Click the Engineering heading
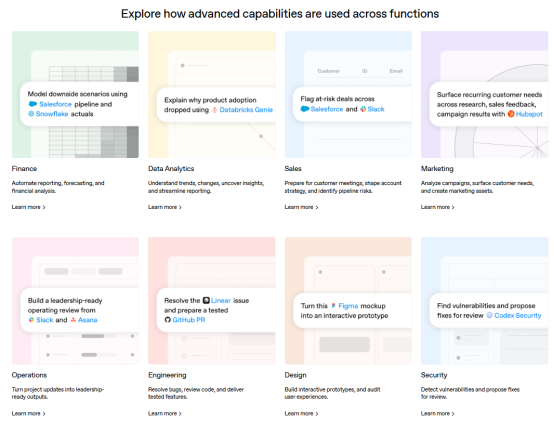The width and height of the screenshot is (554, 433). click(167, 375)
